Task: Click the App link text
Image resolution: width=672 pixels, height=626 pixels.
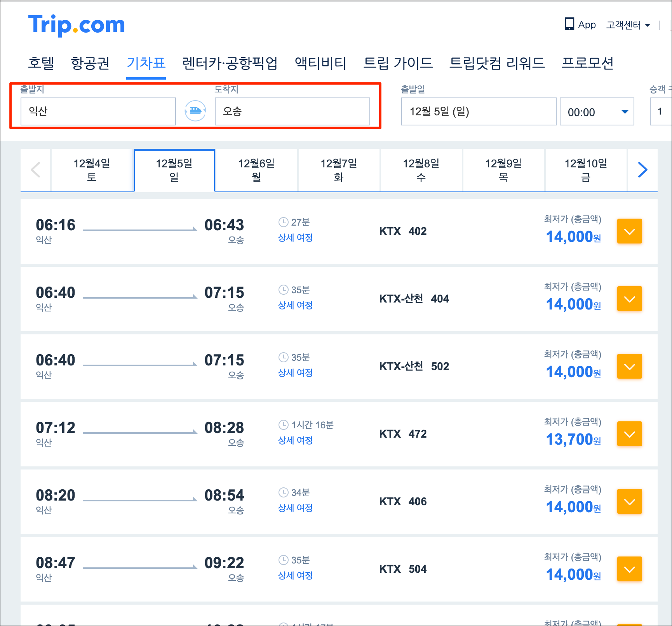Action: tap(587, 25)
